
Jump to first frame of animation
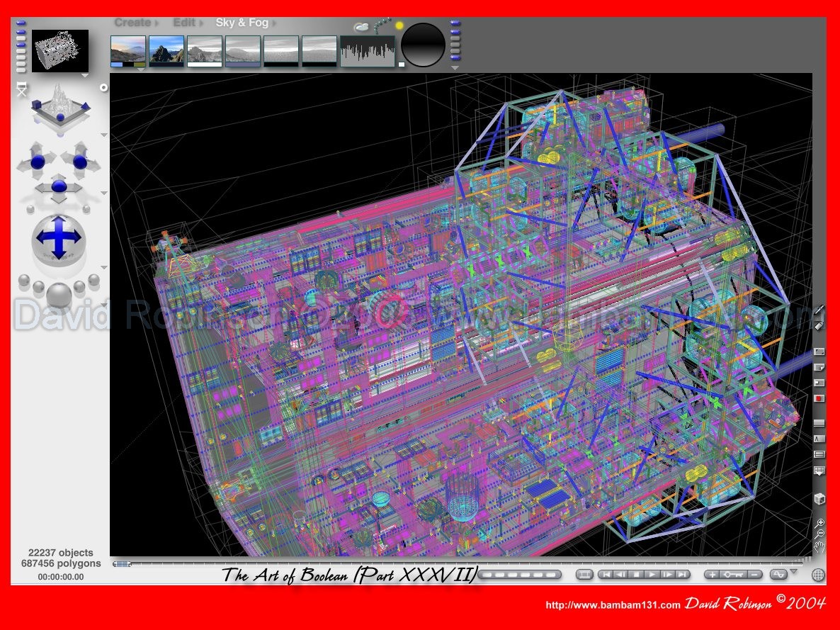(606, 575)
